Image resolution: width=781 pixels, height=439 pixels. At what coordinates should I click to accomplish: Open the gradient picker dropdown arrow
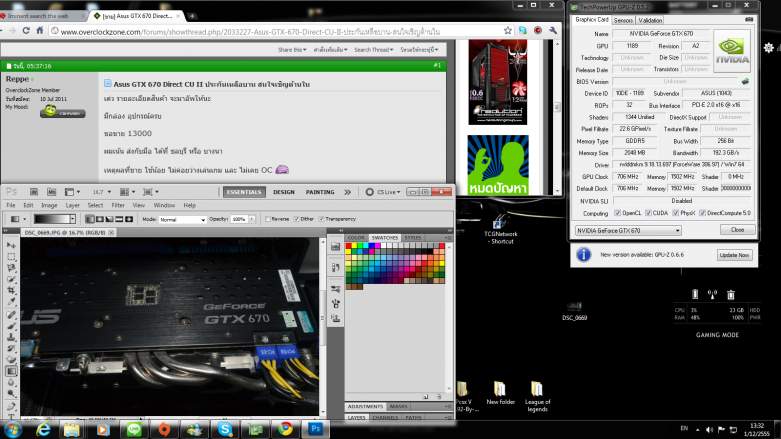[x=73, y=219]
